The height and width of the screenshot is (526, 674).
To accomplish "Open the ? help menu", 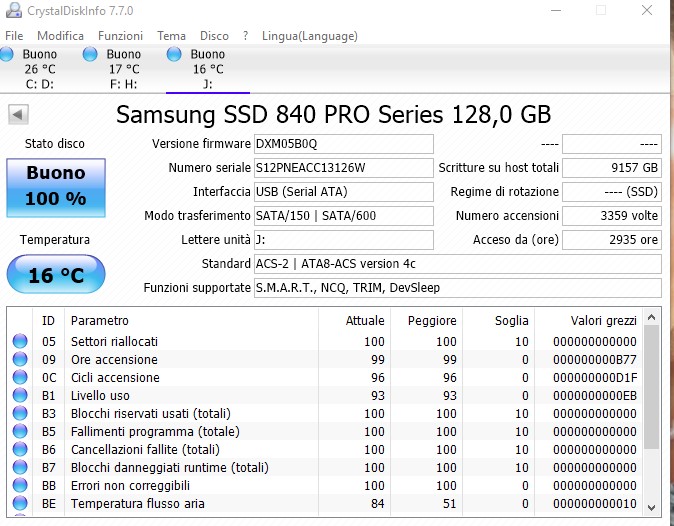I will 245,36.
